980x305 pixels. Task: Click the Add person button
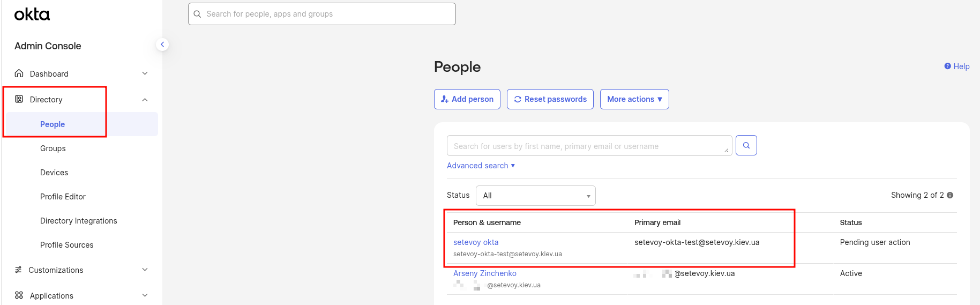[467, 99]
